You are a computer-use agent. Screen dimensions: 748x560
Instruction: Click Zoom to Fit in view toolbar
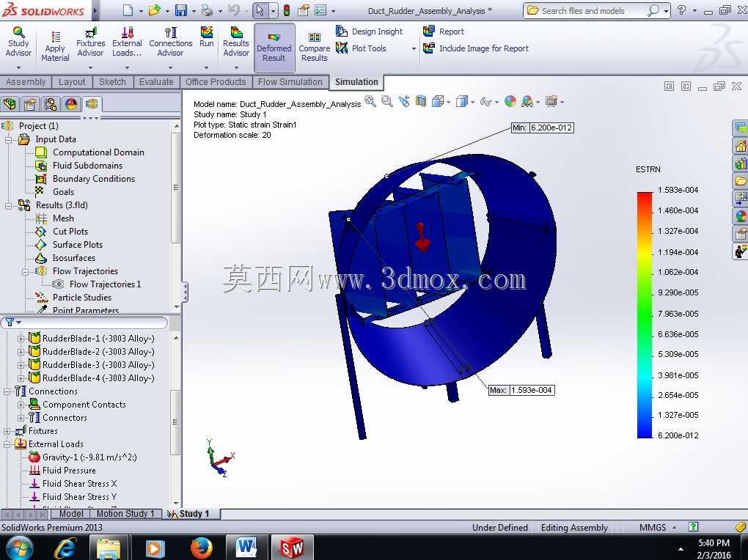370,101
